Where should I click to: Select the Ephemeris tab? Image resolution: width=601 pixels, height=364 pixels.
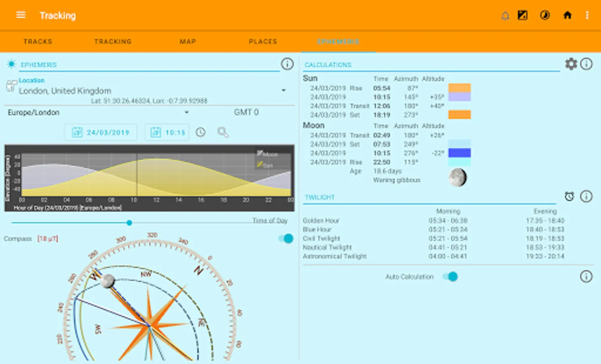point(338,42)
